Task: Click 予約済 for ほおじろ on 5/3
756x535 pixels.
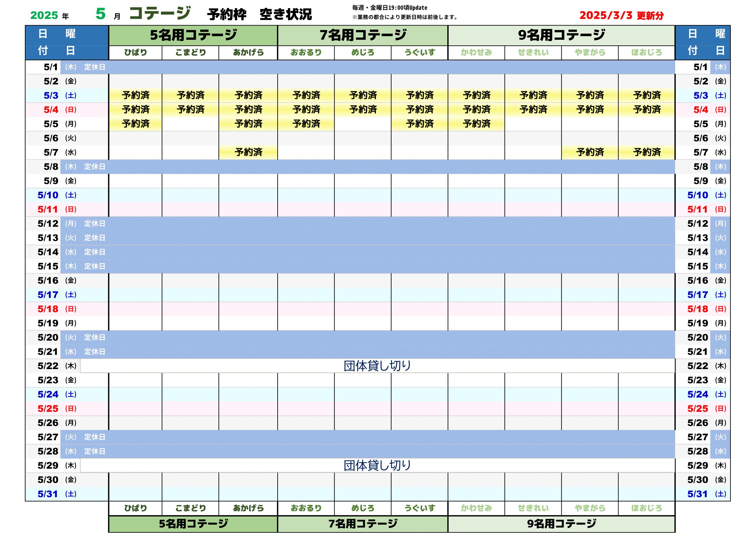Action: (647, 95)
